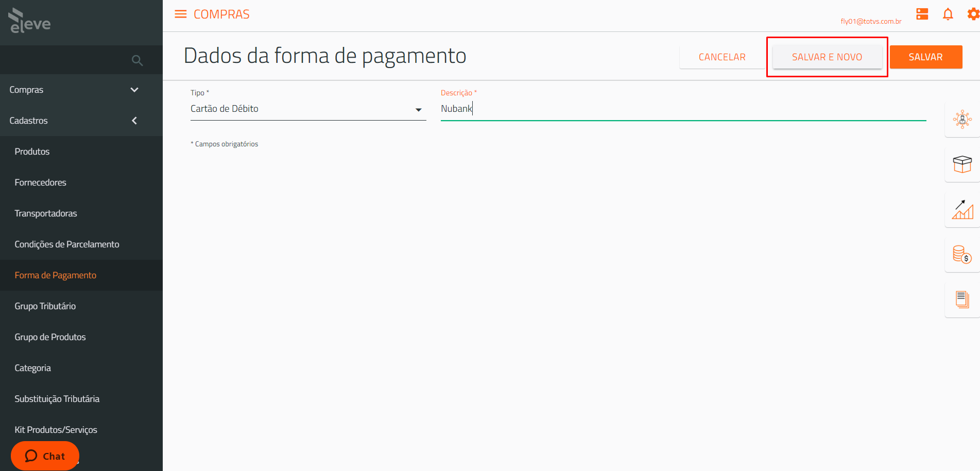
Task: Go to Fornecedores in the sidebar
Action: (x=41, y=182)
